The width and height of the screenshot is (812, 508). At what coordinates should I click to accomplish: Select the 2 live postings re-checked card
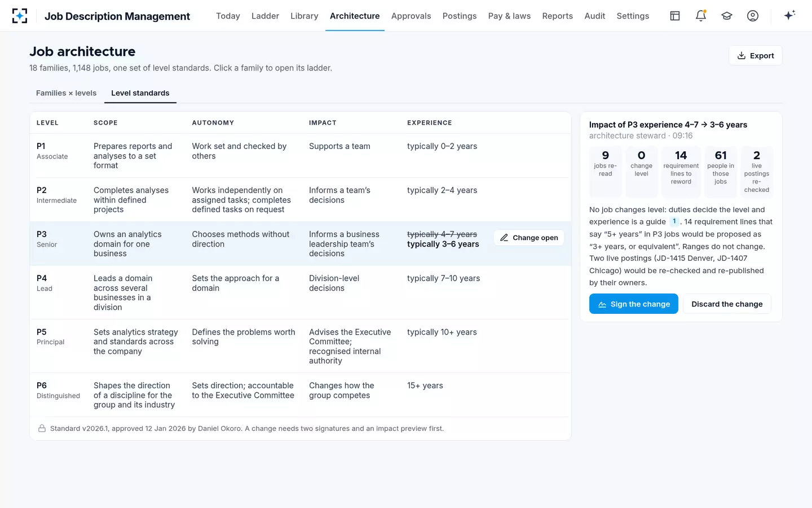pos(757,172)
